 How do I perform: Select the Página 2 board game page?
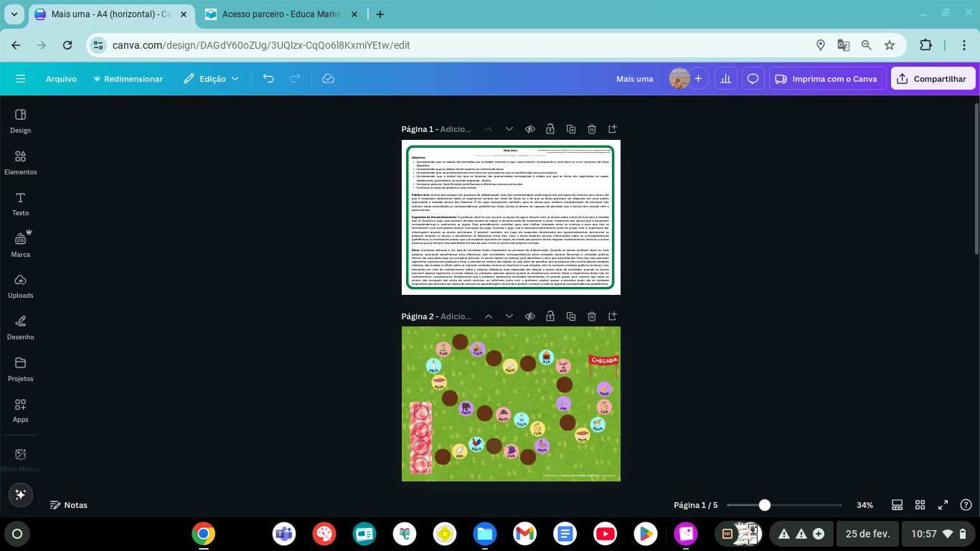(511, 404)
